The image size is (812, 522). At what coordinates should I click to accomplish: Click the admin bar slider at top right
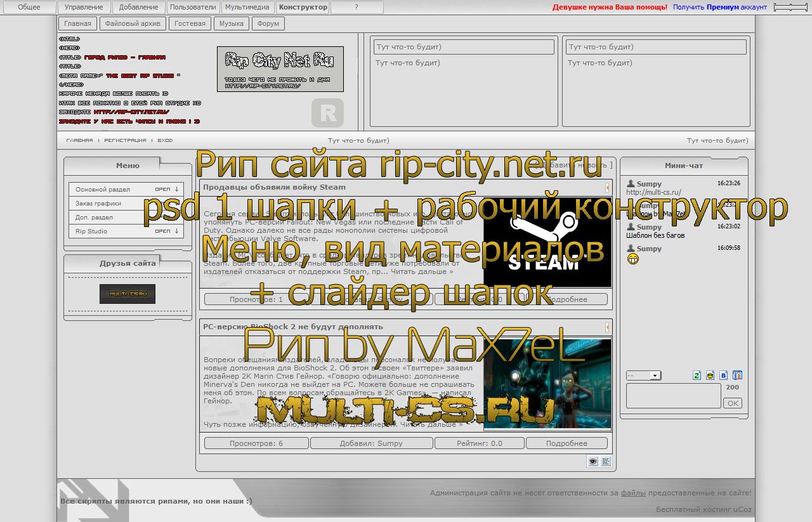coord(791,8)
